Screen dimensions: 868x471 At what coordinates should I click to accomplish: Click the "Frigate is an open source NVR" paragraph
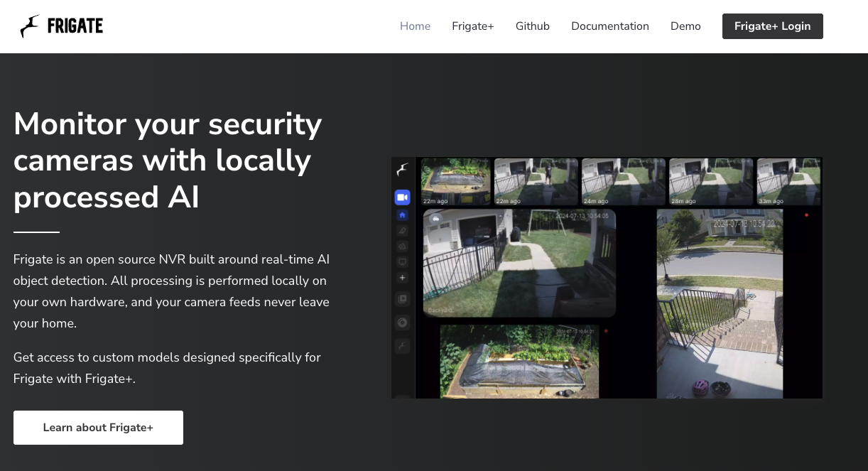click(171, 291)
